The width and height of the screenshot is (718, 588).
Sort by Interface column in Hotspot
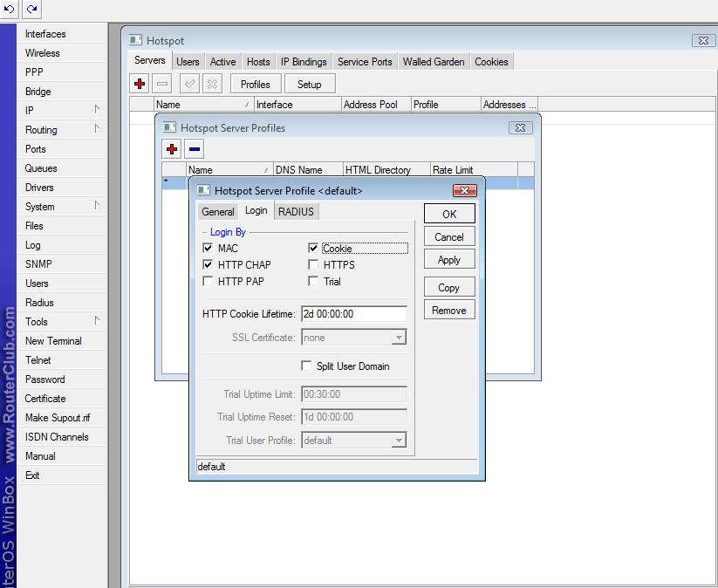click(x=297, y=105)
